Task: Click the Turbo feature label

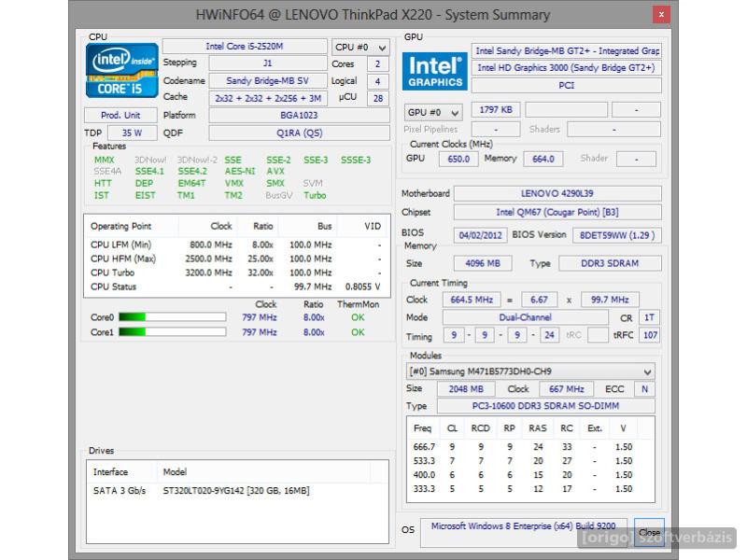Action: pos(315,196)
